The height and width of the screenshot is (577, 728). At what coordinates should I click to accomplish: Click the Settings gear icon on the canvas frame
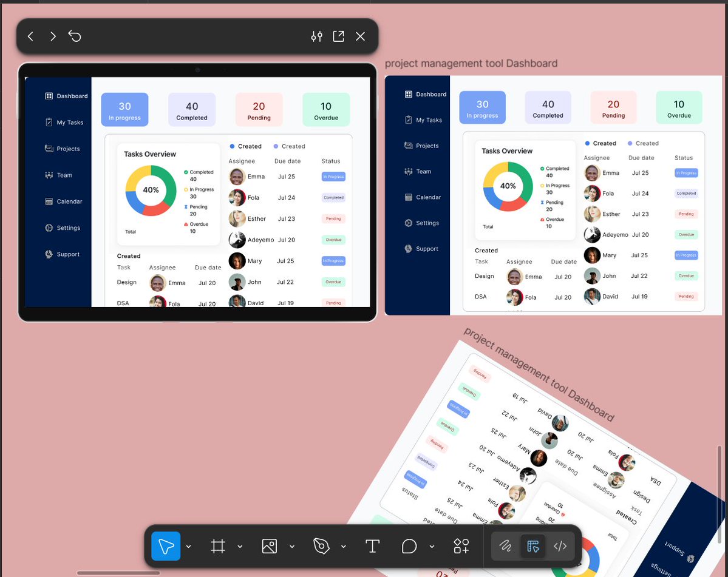pos(409,223)
